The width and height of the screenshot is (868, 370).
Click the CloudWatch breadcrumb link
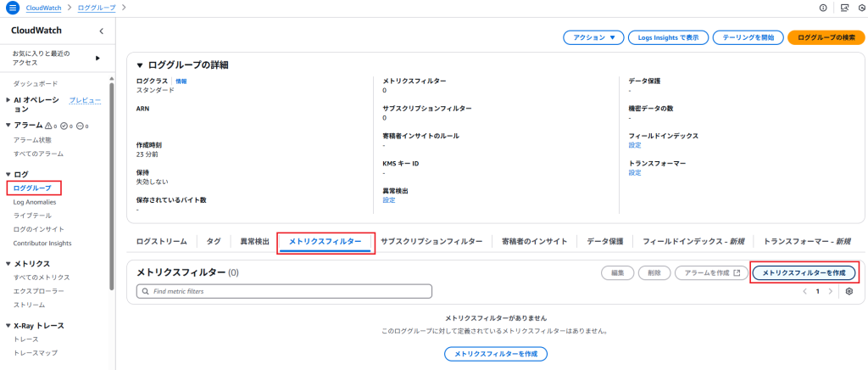(43, 8)
